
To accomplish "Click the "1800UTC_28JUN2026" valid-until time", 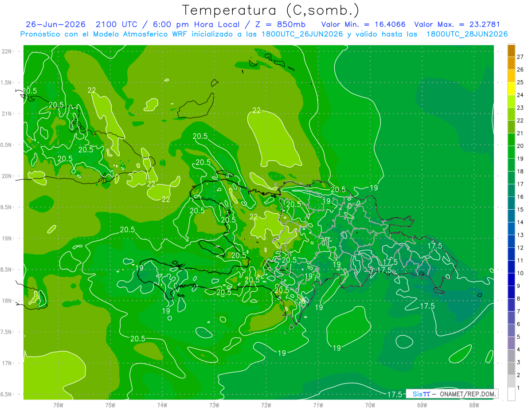I will point(467,34).
